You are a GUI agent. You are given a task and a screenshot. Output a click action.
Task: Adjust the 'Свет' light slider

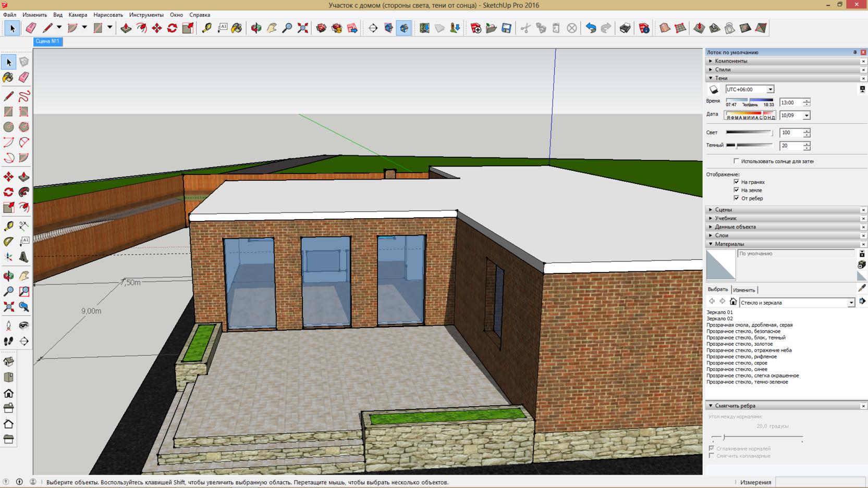coord(749,132)
